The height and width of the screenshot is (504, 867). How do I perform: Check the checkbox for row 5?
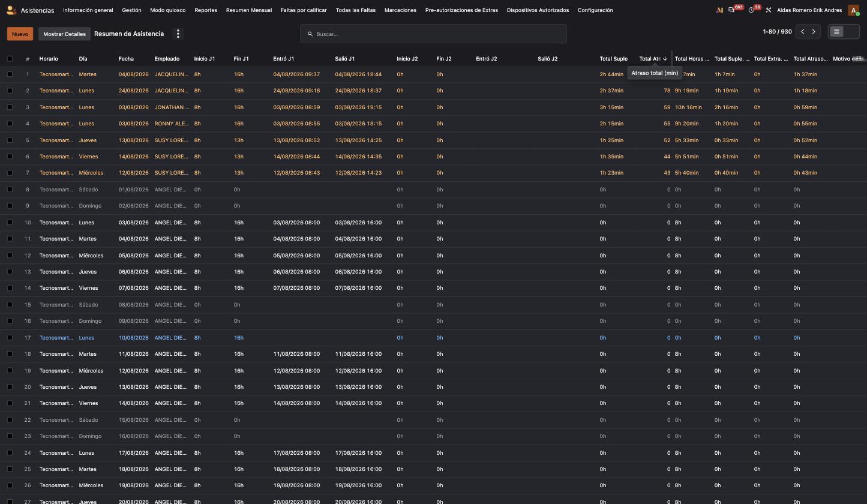click(x=10, y=140)
